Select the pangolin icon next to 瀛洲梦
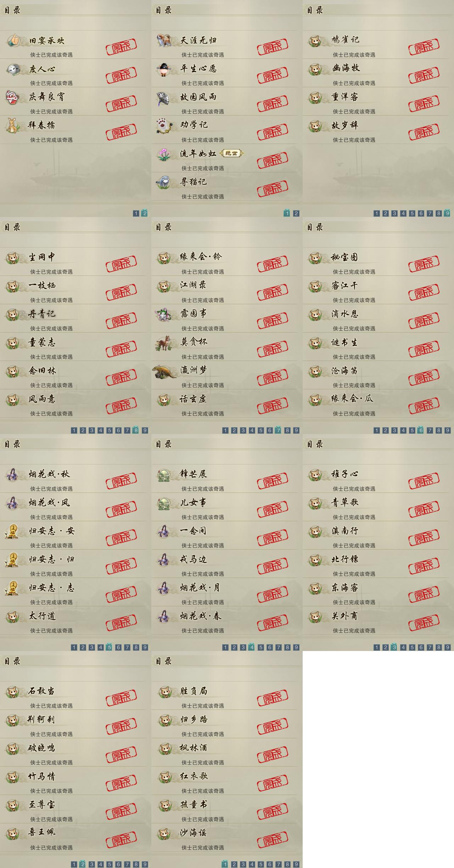The image size is (454, 868). click(x=165, y=371)
